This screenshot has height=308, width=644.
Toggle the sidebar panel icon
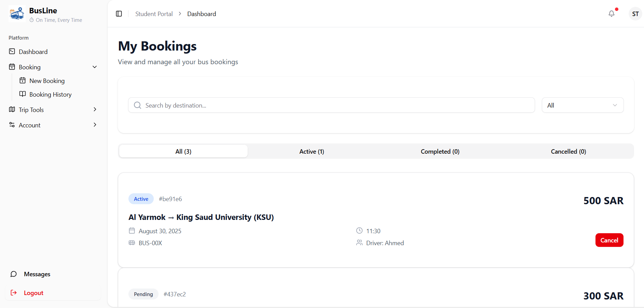click(119, 14)
